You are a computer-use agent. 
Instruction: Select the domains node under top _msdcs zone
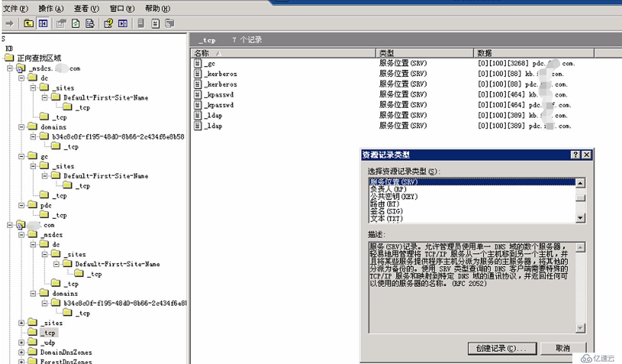(x=53, y=127)
